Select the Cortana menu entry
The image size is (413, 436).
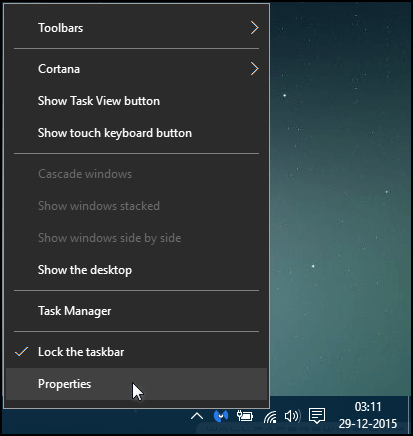click(x=136, y=69)
